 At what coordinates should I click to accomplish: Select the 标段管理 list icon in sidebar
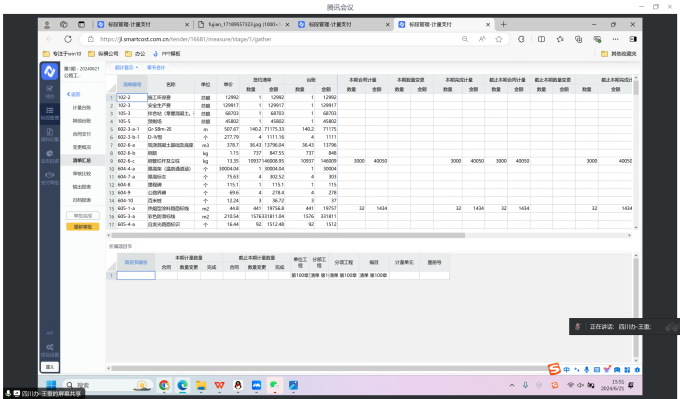pyautogui.click(x=49, y=113)
